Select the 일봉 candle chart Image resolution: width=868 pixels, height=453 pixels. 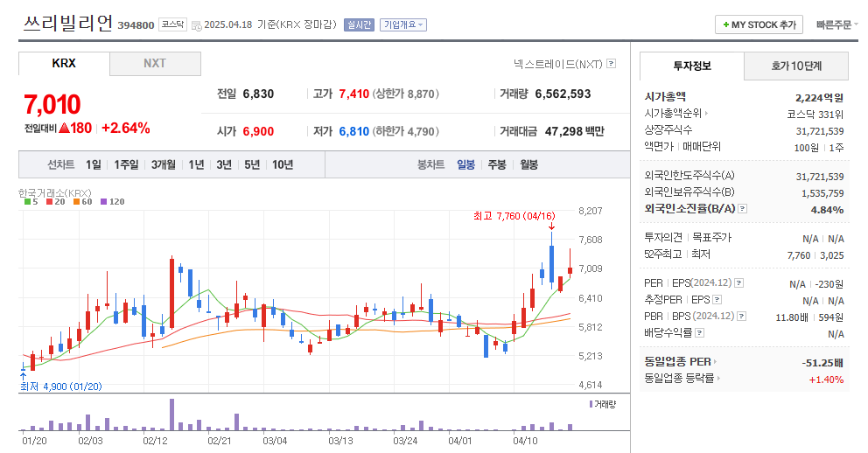[465, 164]
